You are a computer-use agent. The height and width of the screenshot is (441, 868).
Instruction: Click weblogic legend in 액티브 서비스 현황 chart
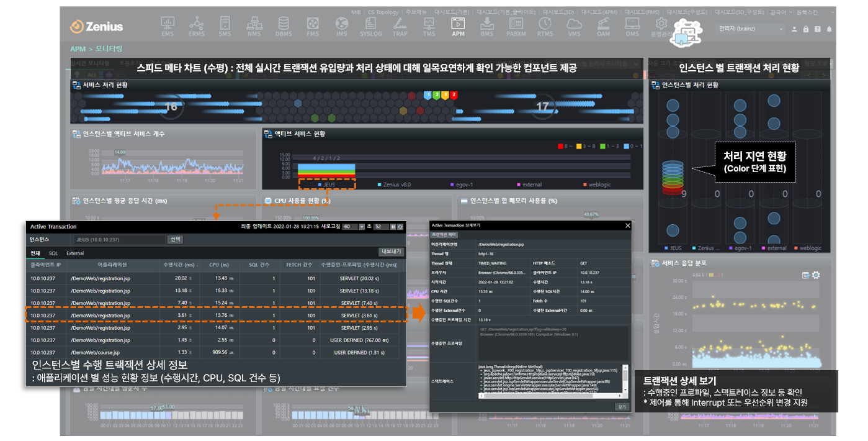coord(597,184)
